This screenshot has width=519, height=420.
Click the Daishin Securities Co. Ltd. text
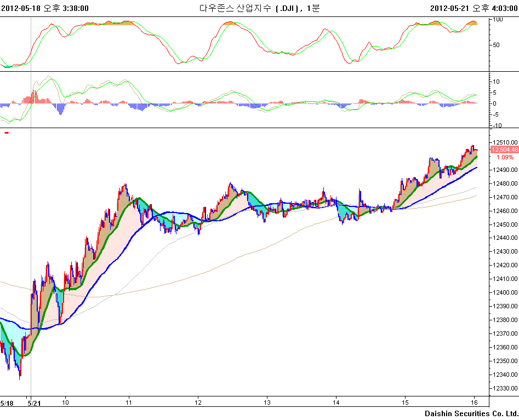[x=471, y=413]
